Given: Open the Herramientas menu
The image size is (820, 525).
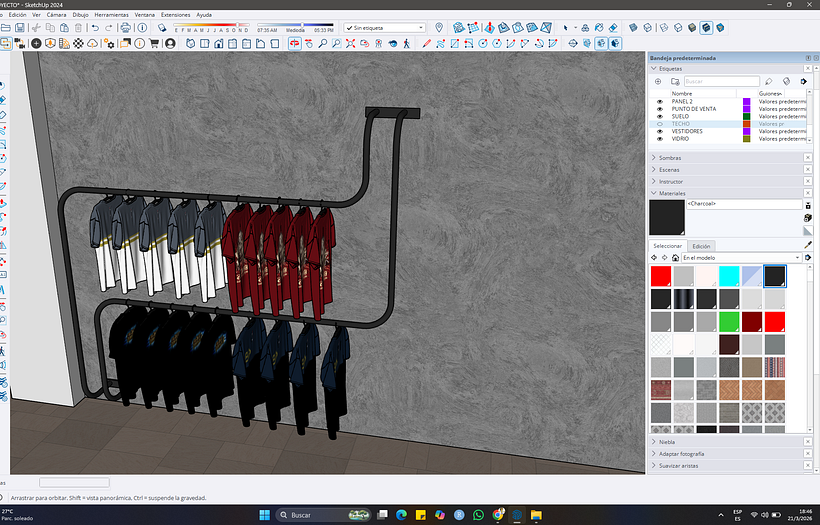Looking at the screenshot, I should point(112,15).
